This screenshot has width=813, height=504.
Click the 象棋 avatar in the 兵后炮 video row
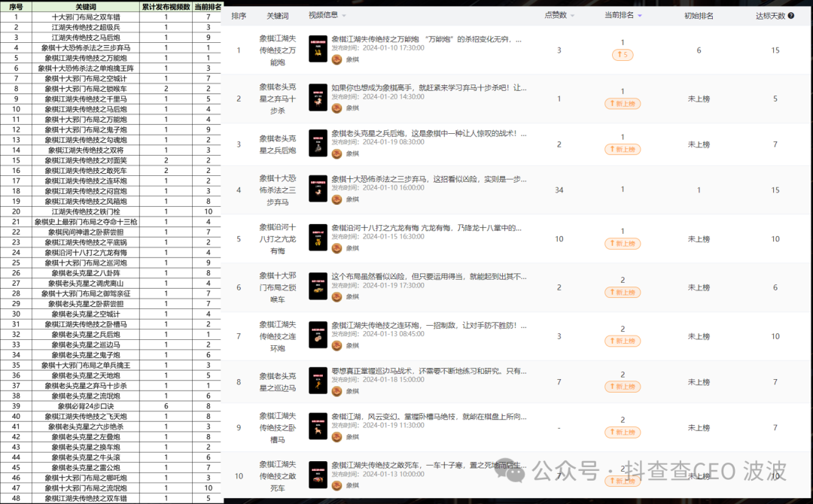click(x=336, y=154)
